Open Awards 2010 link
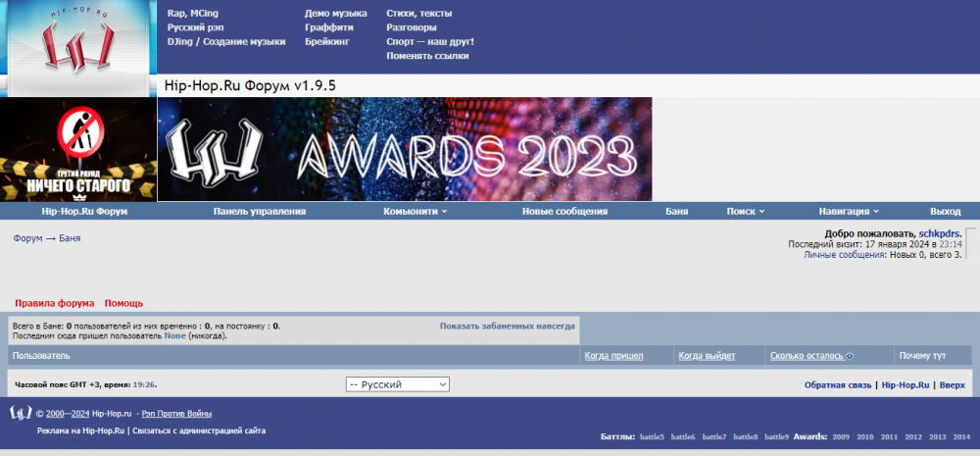This screenshot has height=456, width=980. pos(865,436)
